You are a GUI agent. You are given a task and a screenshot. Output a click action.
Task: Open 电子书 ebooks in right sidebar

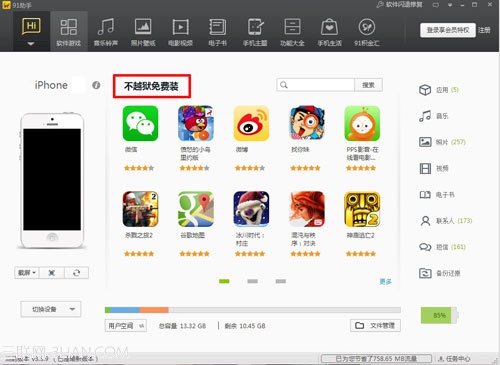tap(437, 195)
